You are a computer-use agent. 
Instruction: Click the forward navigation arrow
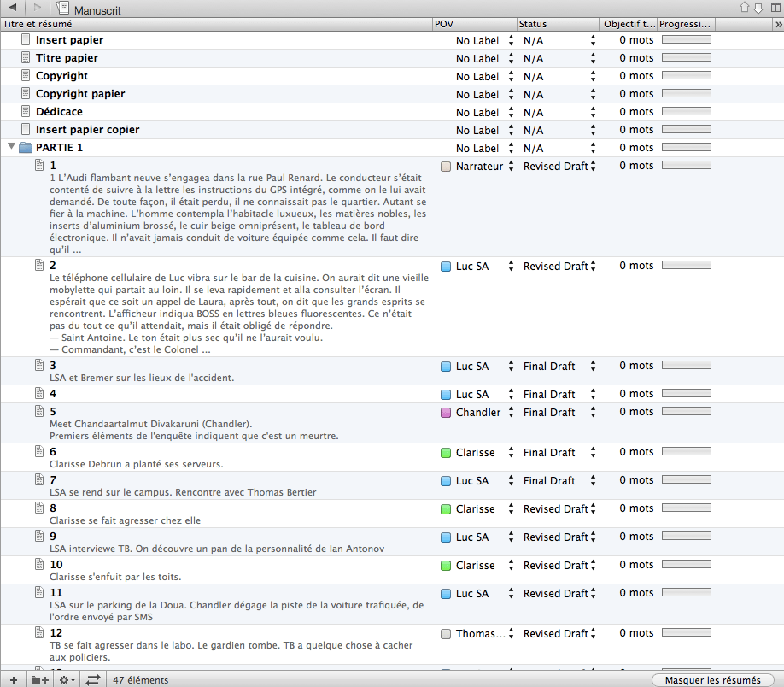point(36,8)
